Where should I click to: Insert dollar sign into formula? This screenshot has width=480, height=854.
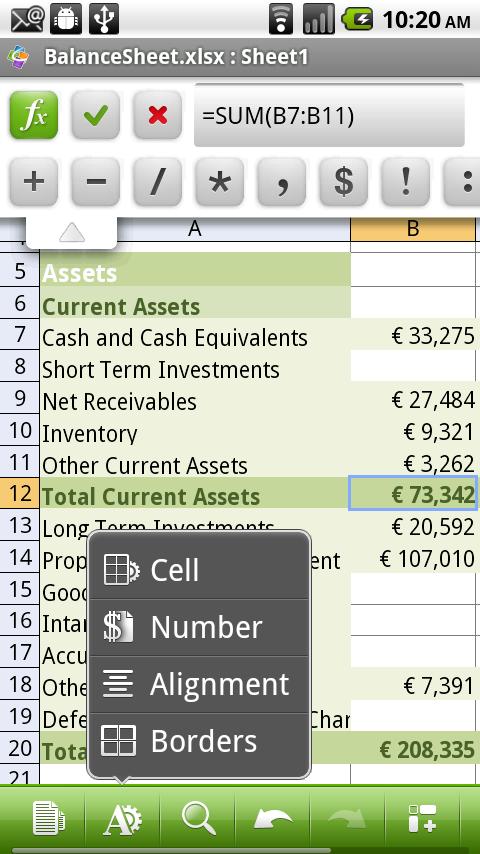pos(344,181)
